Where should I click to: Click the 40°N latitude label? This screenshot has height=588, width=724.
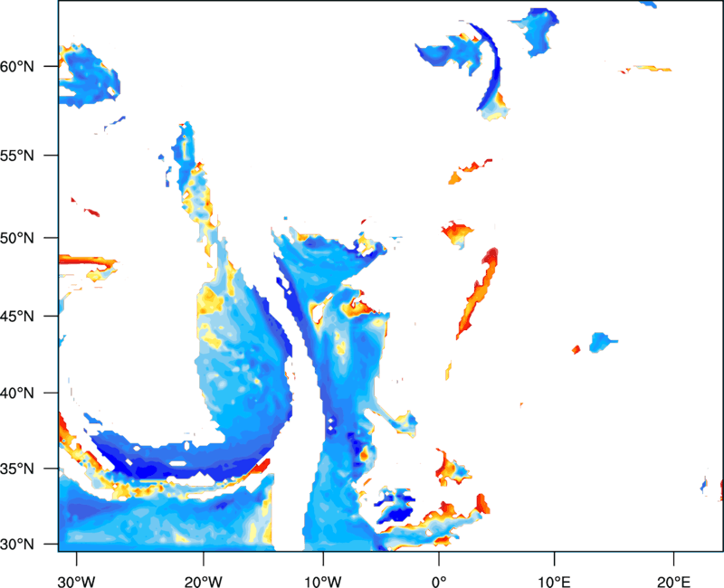tap(17, 393)
